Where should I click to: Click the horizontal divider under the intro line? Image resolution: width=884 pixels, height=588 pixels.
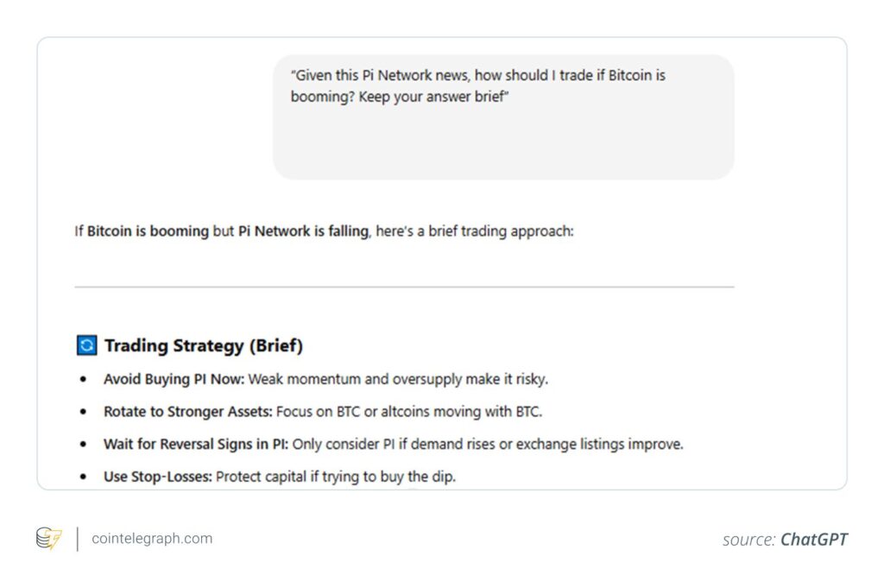click(x=404, y=287)
